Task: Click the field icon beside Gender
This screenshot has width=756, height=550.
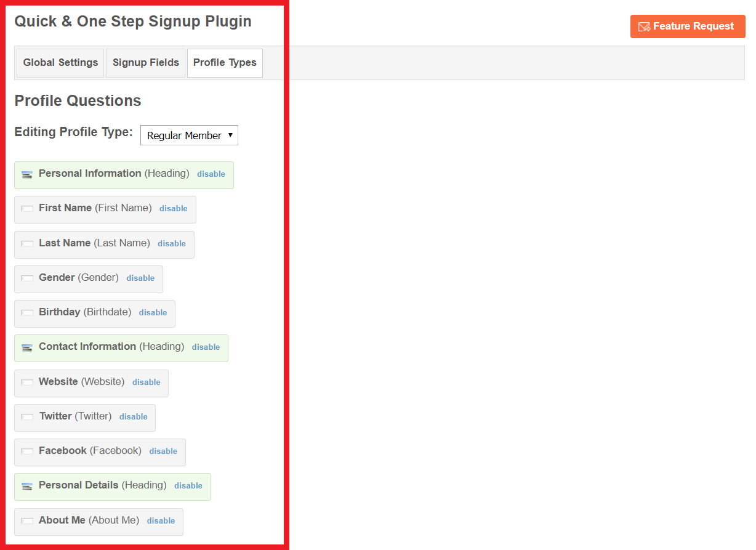Action: [26, 278]
